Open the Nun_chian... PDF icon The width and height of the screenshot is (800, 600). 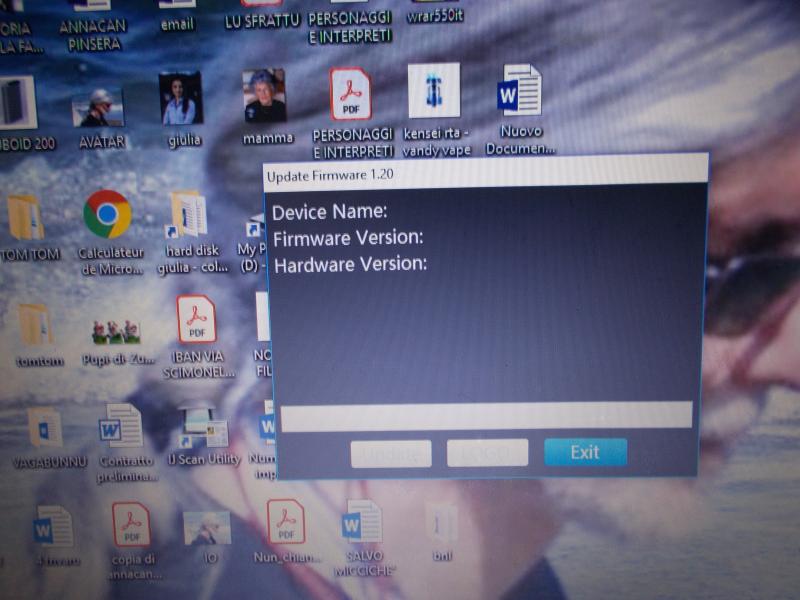[x=286, y=521]
